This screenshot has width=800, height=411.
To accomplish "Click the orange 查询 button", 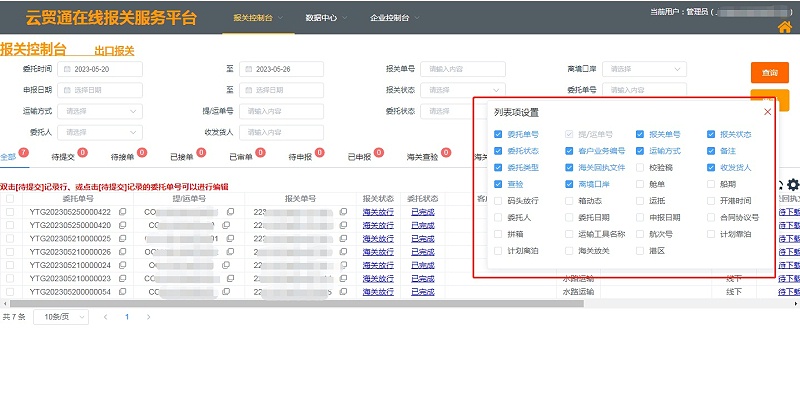I will pyautogui.click(x=770, y=72).
